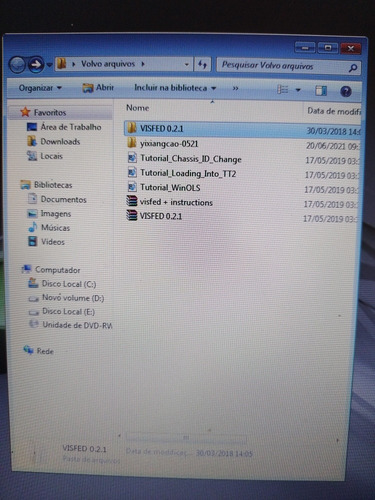Expand the Incluir na biblioteca dropdown
Image resolution: width=375 pixels, height=500 pixels.
(175, 88)
